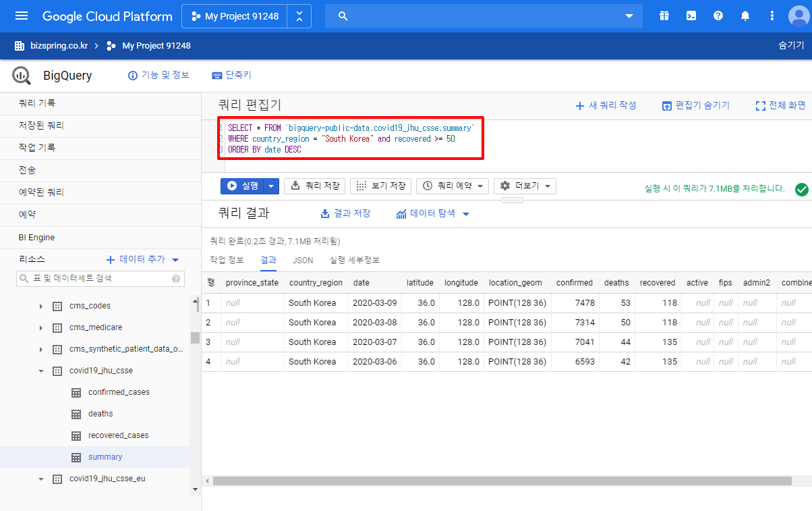Select the summary table in the sidebar
Viewport: 812px width, 511px height.
pos(105,456)
